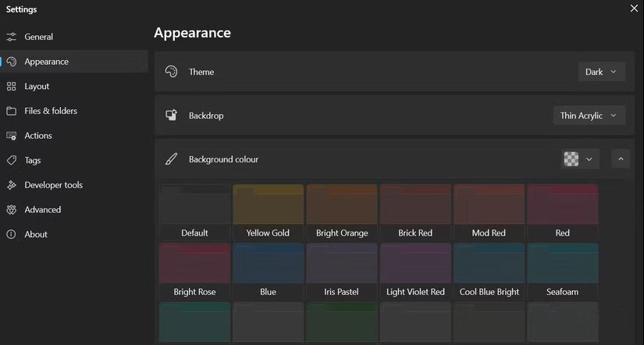Pick the Brick Red colour theme
Viewport: 644px width, 345px height.
(x=415, y=212)
